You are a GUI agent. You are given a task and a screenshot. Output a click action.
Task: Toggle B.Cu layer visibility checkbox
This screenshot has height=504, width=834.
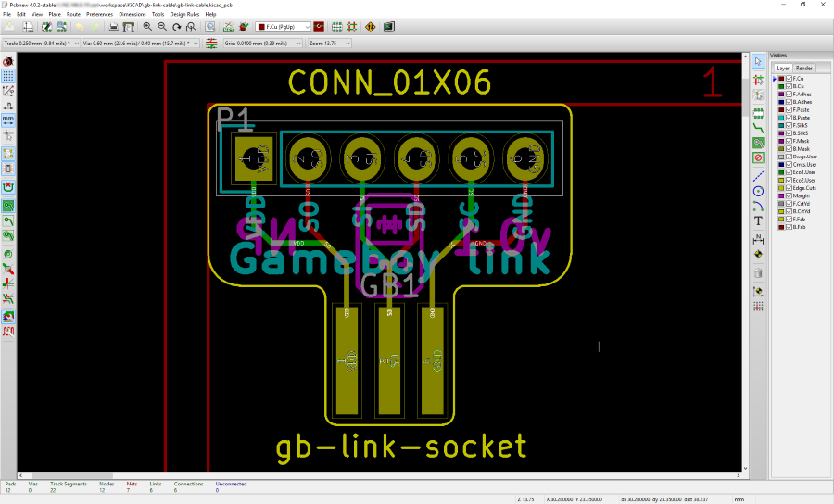789,86
